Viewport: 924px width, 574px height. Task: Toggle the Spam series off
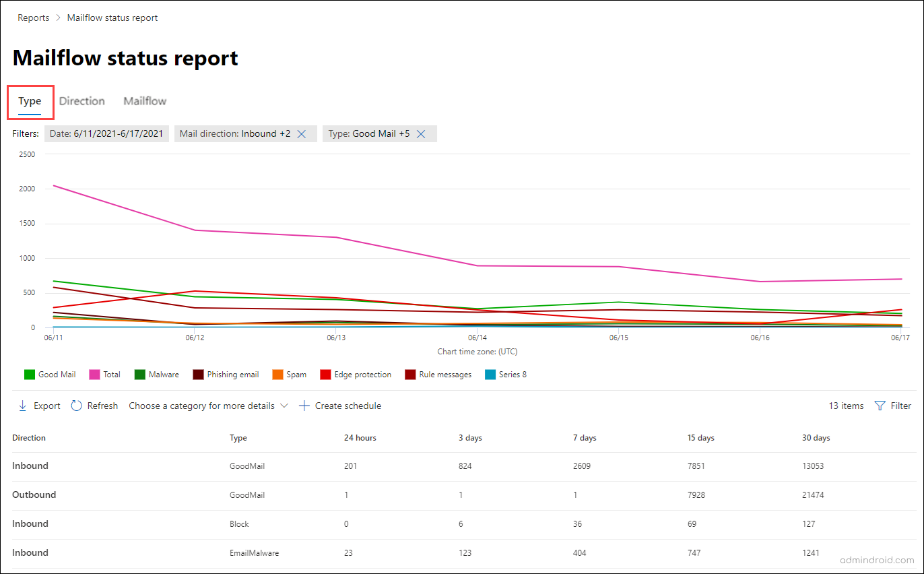(x=290, y=374)
